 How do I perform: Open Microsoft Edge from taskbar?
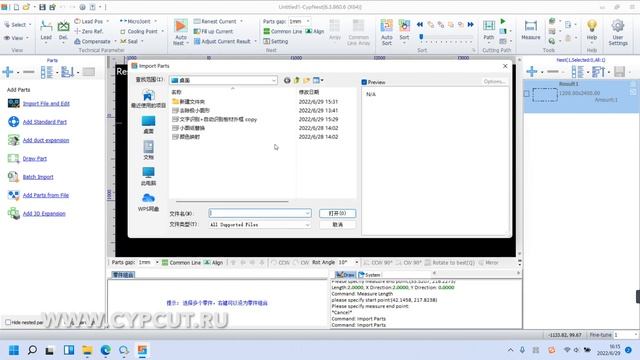pos(105,350)
